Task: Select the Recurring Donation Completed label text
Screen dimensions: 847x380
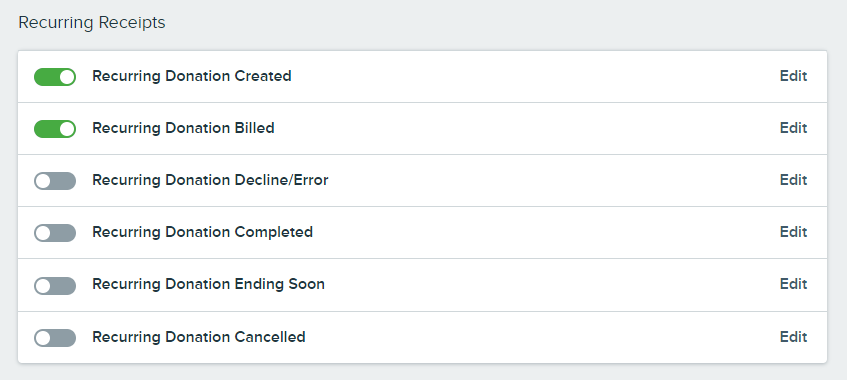Action: (x=203, y=232)
